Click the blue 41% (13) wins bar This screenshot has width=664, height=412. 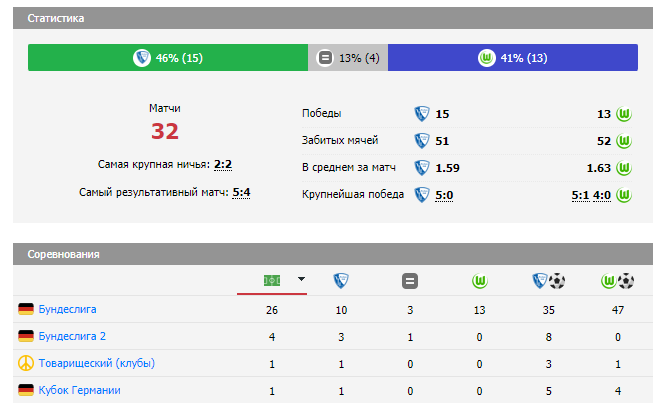512,58
